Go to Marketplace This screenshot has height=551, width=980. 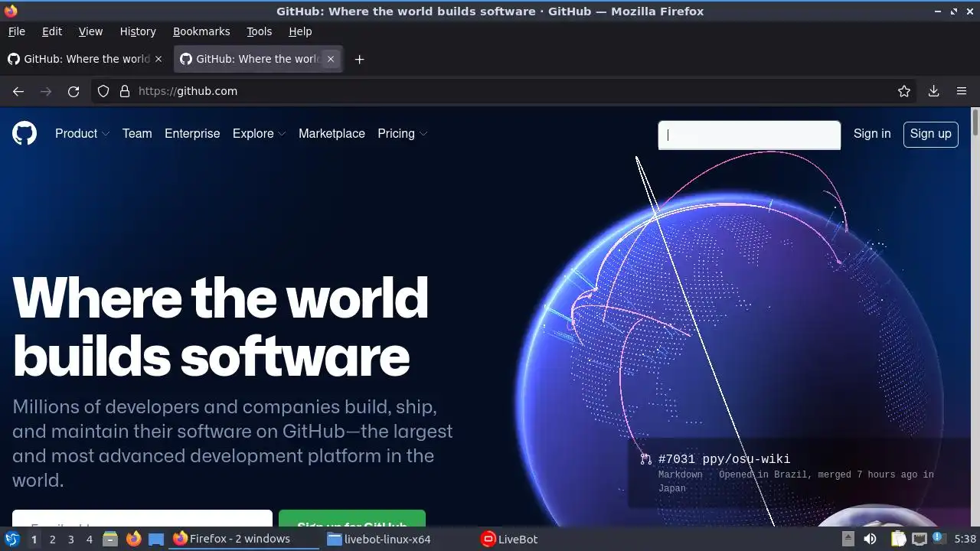[x=332, y=133]
